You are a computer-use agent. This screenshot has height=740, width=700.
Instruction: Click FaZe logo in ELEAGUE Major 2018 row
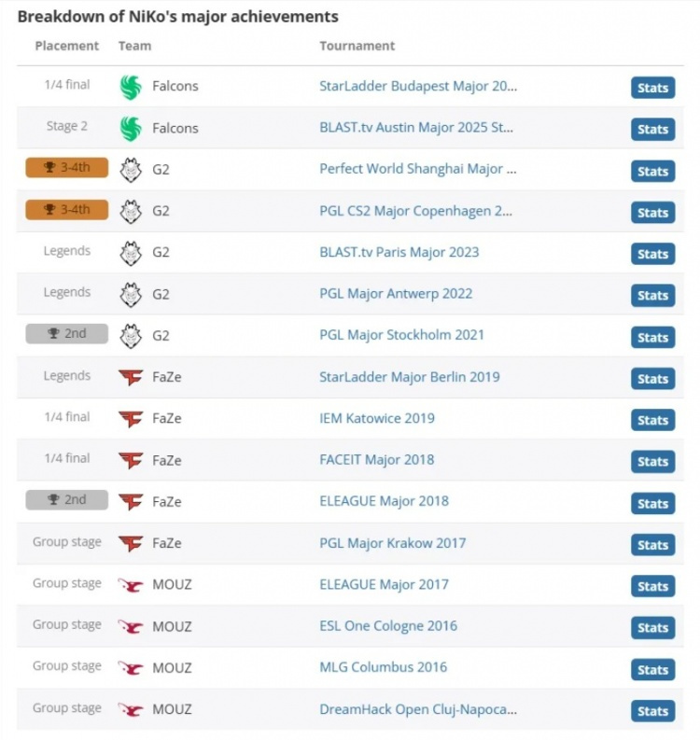131,502
